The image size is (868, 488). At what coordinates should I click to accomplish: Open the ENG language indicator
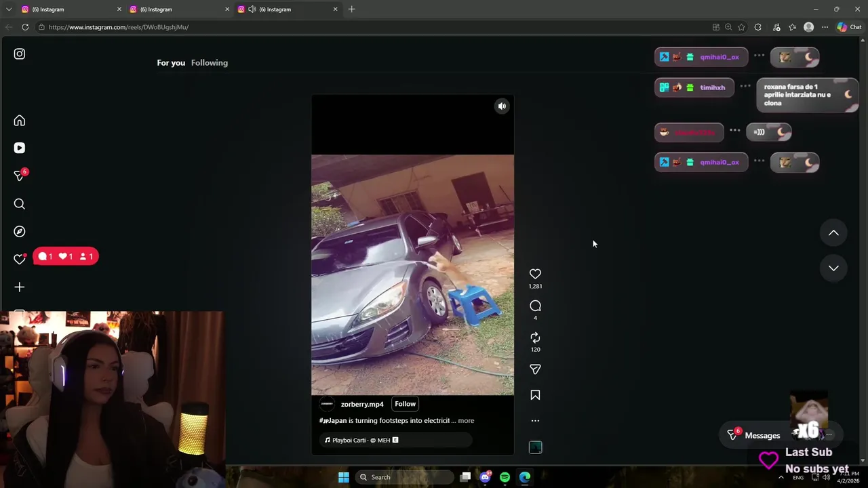[799, 477]
